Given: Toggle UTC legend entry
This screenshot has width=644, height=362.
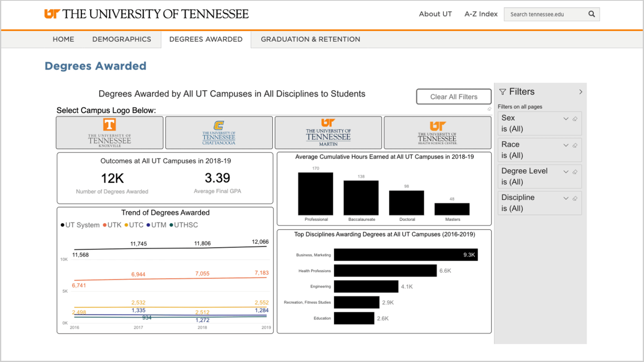Looking at the screenshot, I should 134,225.
